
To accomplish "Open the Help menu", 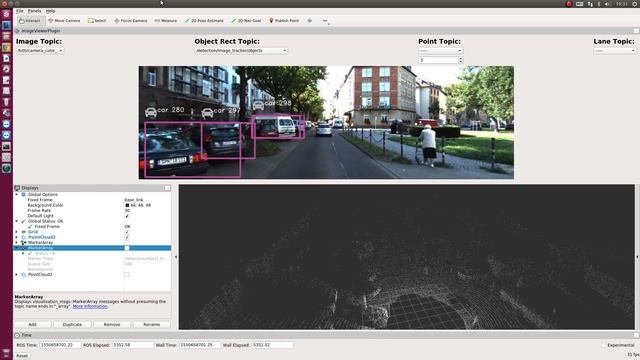I will 50,11.
